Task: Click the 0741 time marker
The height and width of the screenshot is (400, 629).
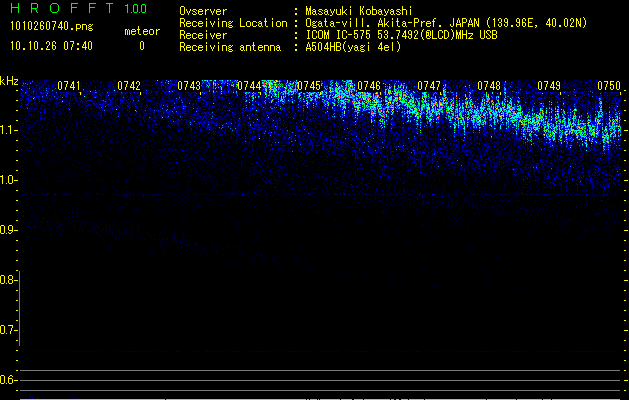Action: [x=69, y=86]
